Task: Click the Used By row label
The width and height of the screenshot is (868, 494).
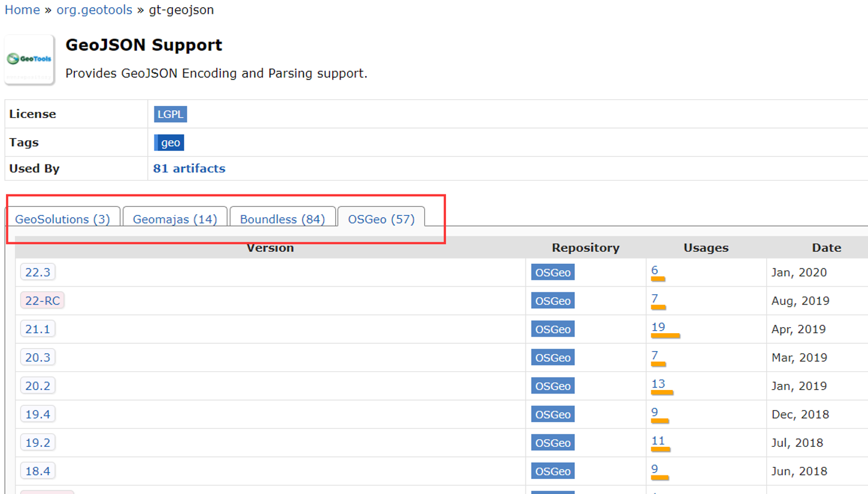Action: [34, 169]
